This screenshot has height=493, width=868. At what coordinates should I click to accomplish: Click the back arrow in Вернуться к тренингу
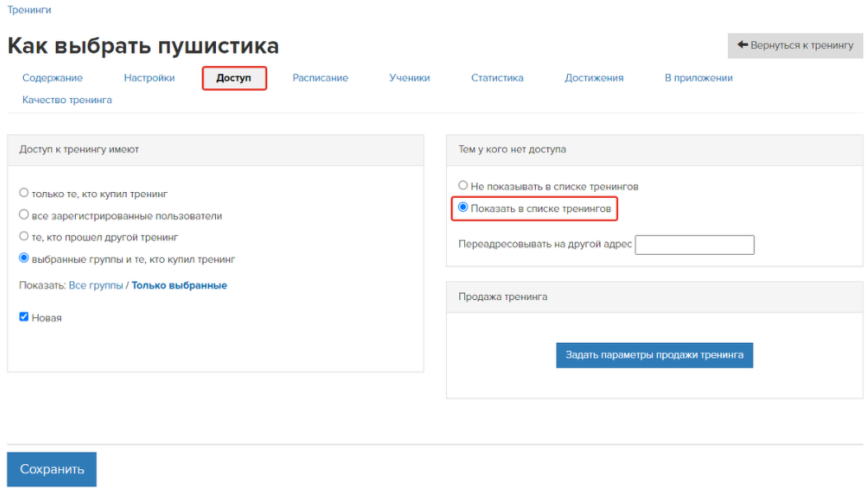point(743,45)
